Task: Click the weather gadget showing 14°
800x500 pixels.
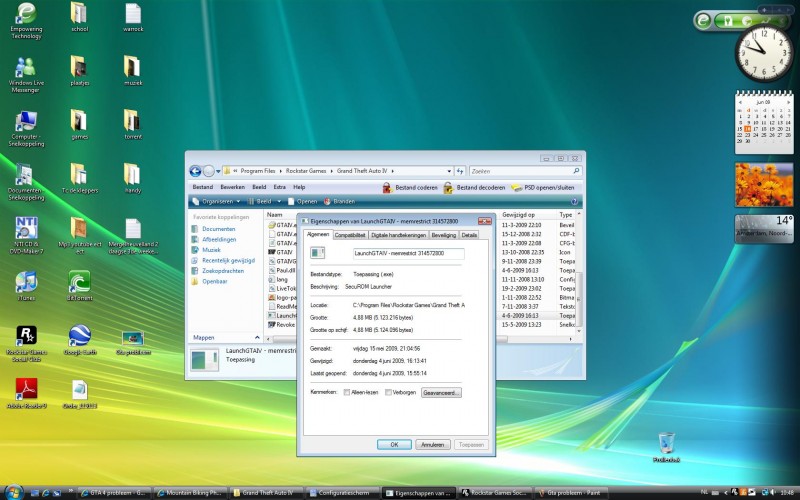Action: click(764, 229)
